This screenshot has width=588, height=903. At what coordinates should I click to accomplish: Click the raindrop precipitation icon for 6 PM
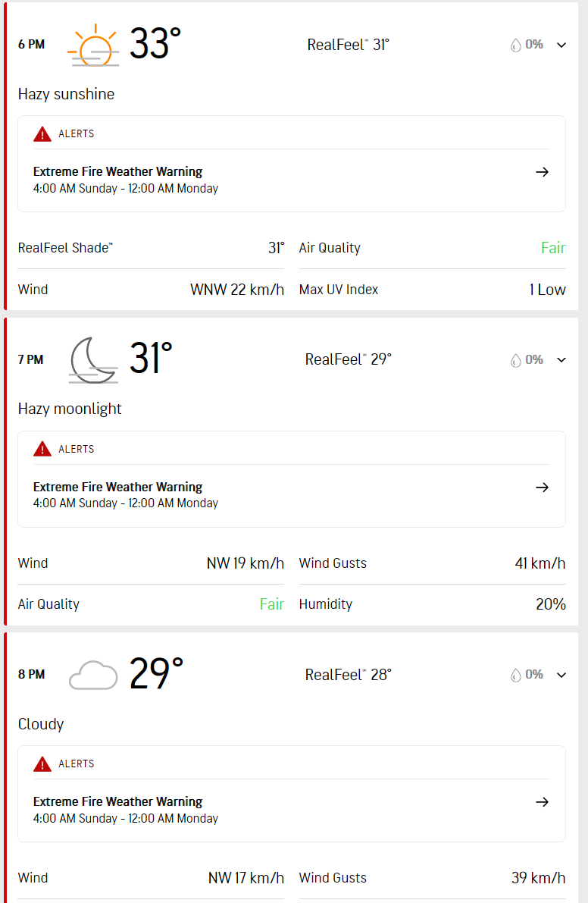[515, 45]
